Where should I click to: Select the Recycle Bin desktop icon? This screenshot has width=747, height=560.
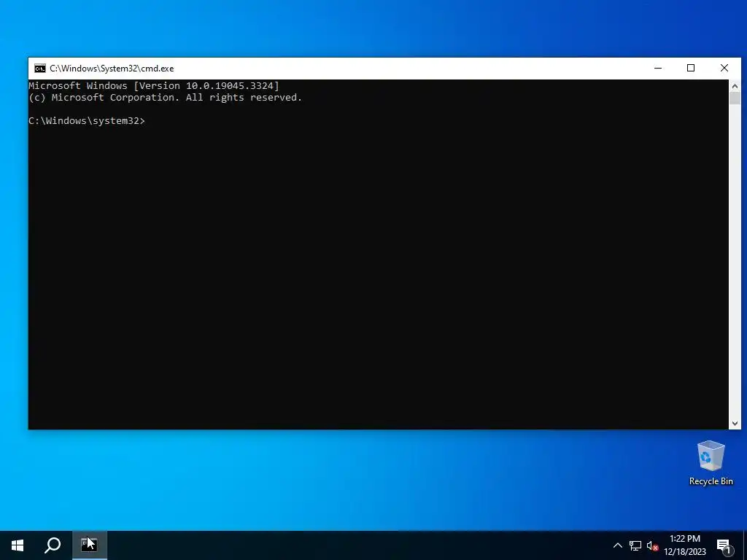tap(711, 463)
